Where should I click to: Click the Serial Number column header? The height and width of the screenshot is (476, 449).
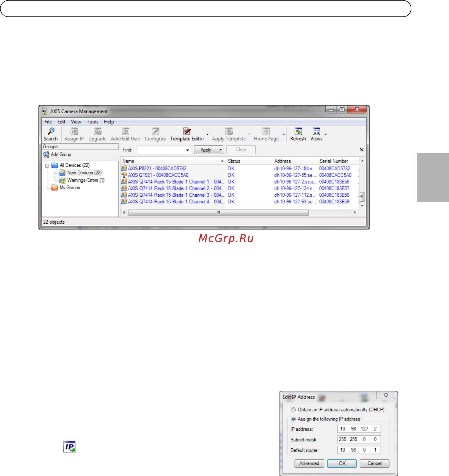click(x=337, y=161)
